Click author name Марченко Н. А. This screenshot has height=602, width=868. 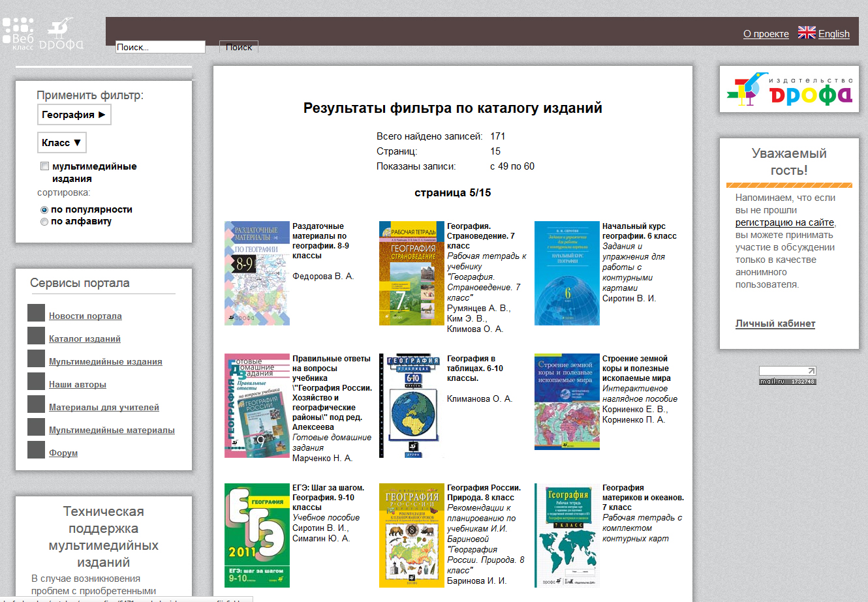tap(322, 459)
